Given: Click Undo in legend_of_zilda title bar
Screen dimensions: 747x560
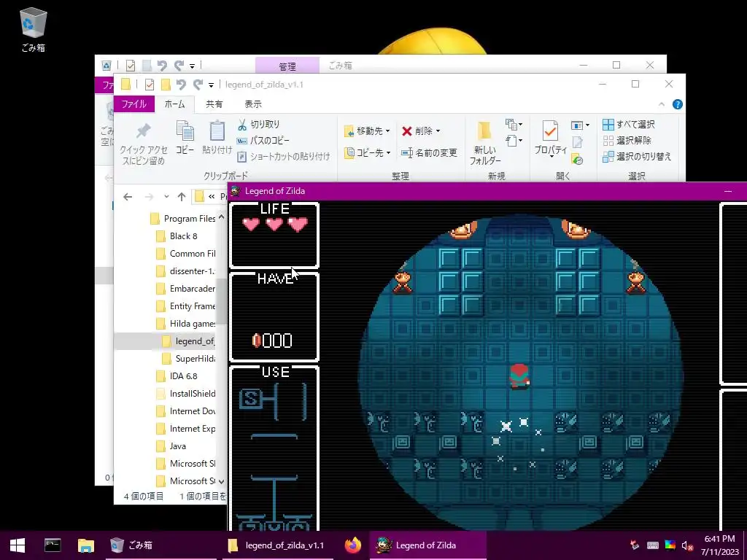Looking at the screenshot, I should (x=181, y=85).
